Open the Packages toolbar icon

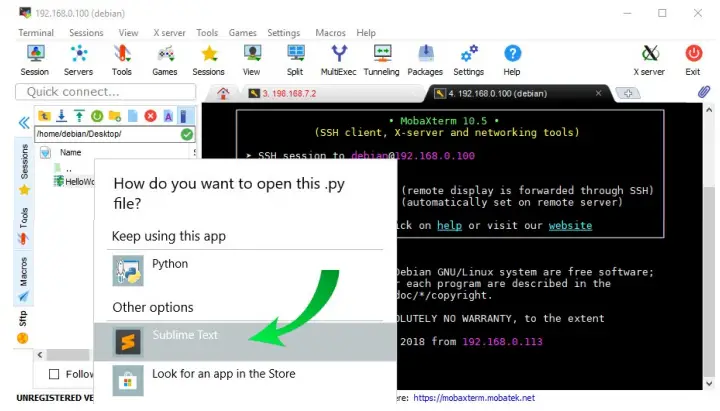pyautogui.click(x=425, y=60)
